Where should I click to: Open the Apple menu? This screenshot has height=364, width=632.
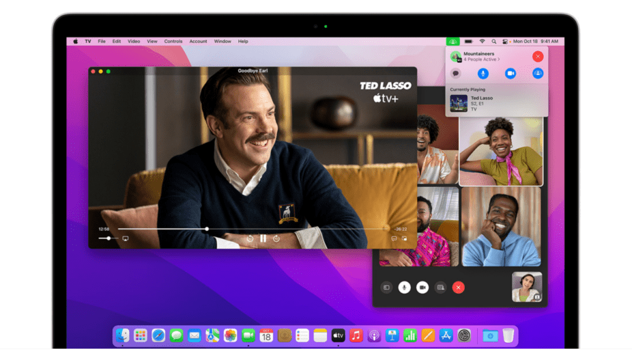click(75, 41)
